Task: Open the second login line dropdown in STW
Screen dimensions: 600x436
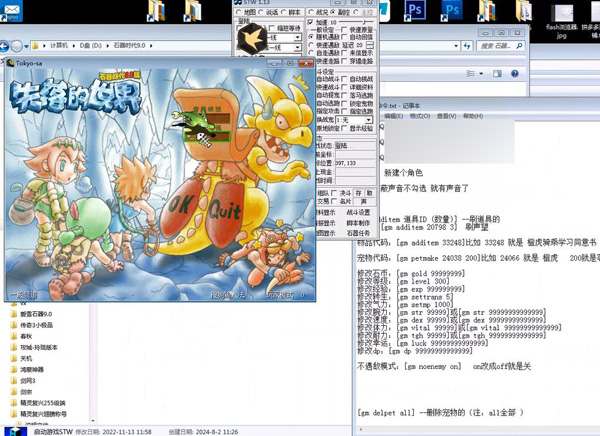Action: pyautogui.click(x=297, y=47)
